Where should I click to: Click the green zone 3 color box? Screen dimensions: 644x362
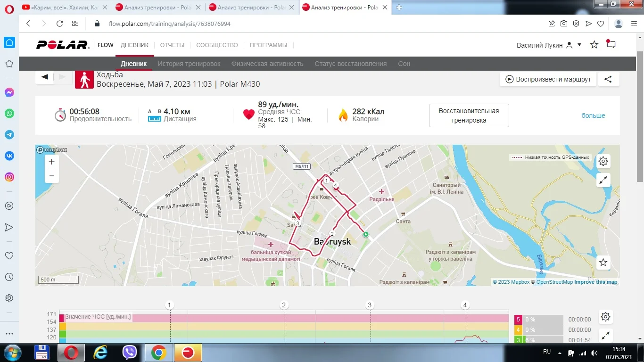518,340
